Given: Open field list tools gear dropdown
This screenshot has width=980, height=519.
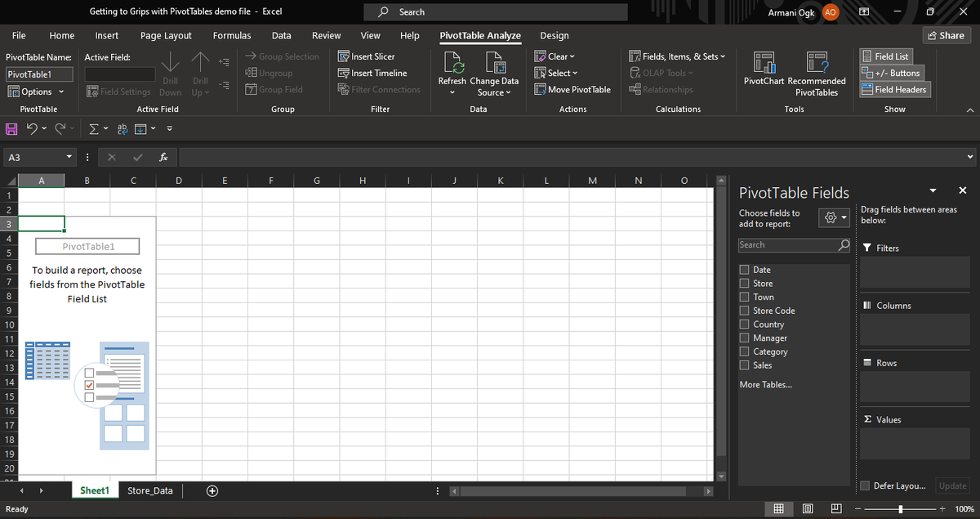Looking at the screenshot, I should point(835,217).
